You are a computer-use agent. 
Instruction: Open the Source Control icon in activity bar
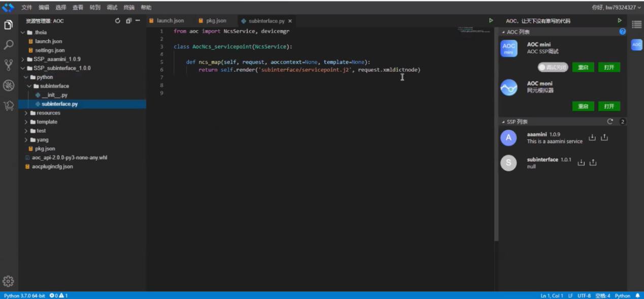coord(8,65)
